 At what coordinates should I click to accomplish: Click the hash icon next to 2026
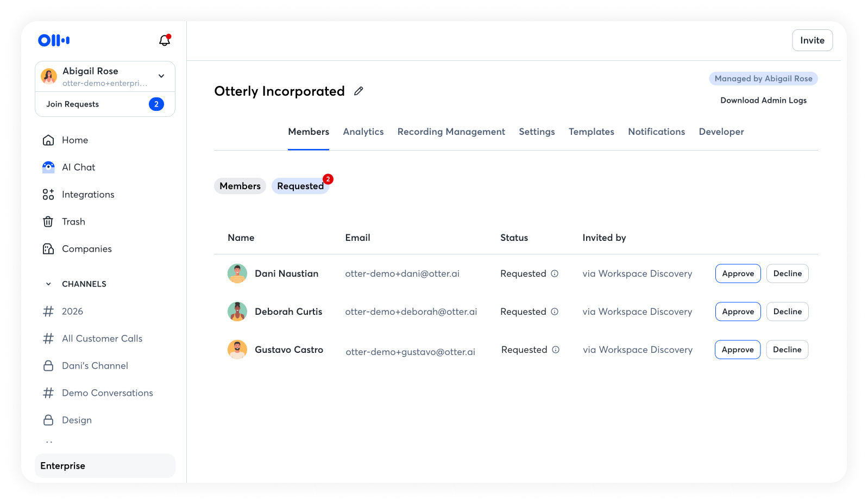pos(48,312)
